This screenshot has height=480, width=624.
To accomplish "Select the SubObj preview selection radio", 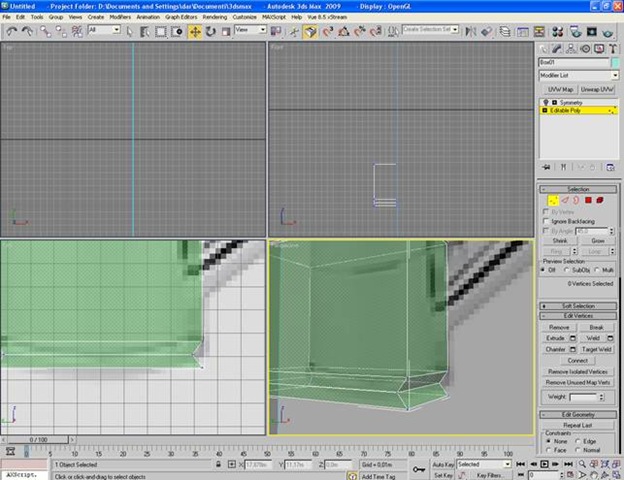I will (x=569, y=269).
